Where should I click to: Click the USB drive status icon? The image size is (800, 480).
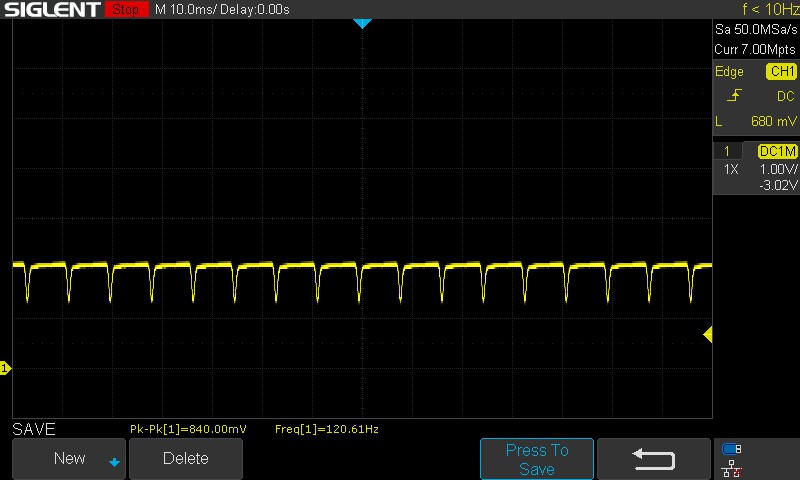click(x=732, y=449)
